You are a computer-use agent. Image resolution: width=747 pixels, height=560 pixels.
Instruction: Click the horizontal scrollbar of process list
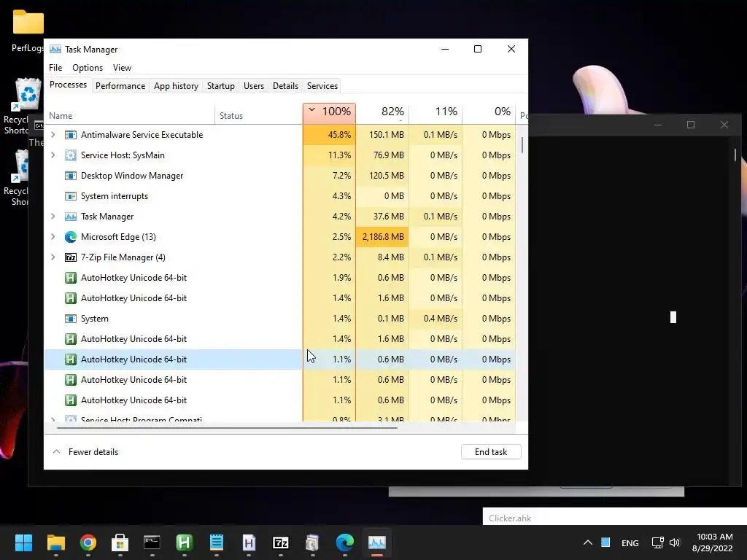pos(227,427)
